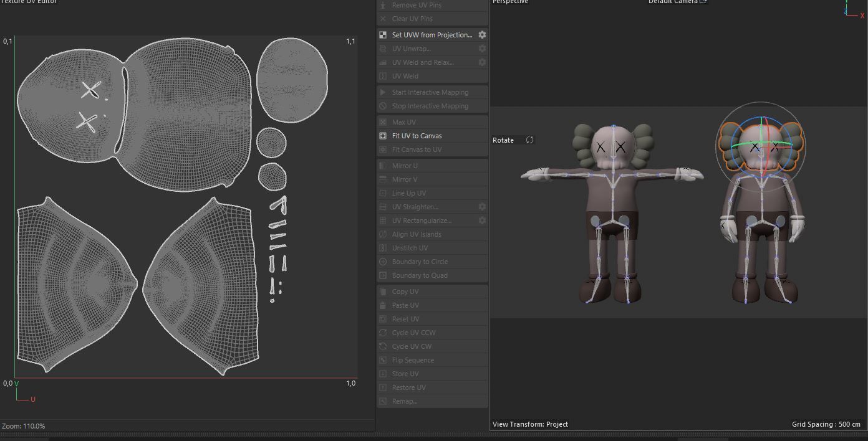This screenshot has width=868, height=441.
Task: Click the Reset UV command
Action: (x=432, y=319)
